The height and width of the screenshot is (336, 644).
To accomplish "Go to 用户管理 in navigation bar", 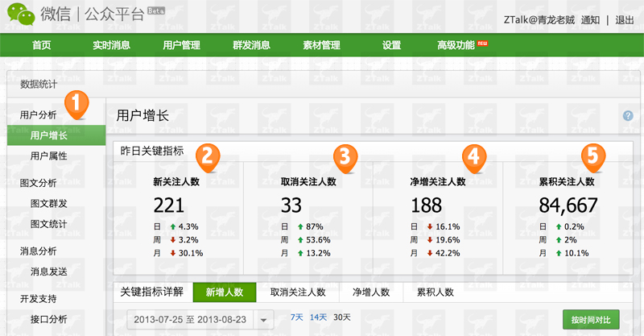I will coord(181,45).
